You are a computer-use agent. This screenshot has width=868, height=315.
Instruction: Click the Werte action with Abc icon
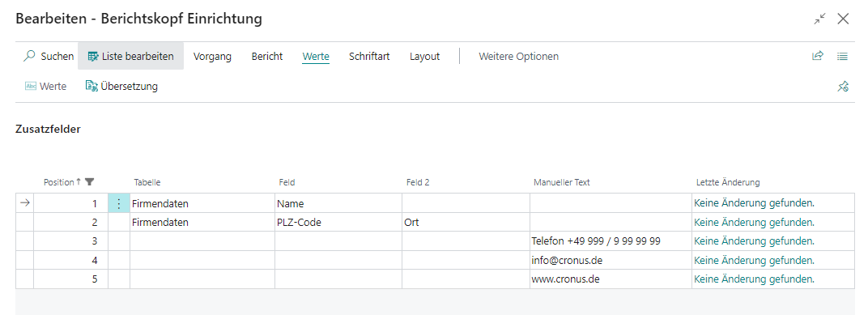coord(46,87)
